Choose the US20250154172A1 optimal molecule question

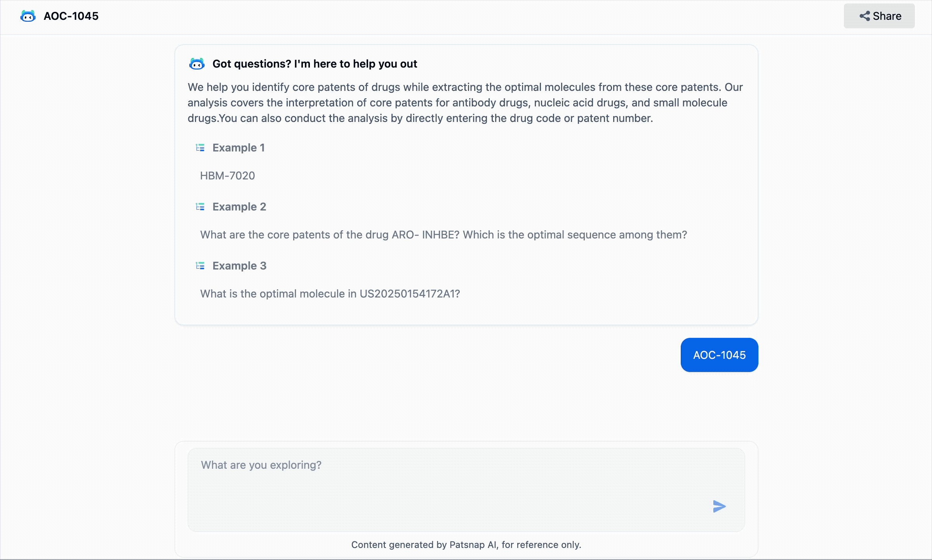click(x=330, y=294)
